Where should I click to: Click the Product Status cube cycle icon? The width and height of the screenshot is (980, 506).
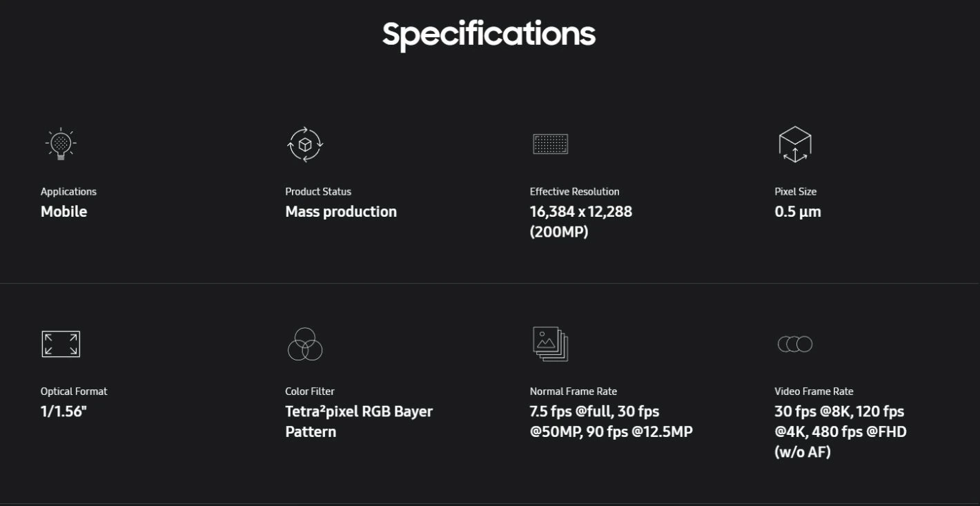pos(305,144)
